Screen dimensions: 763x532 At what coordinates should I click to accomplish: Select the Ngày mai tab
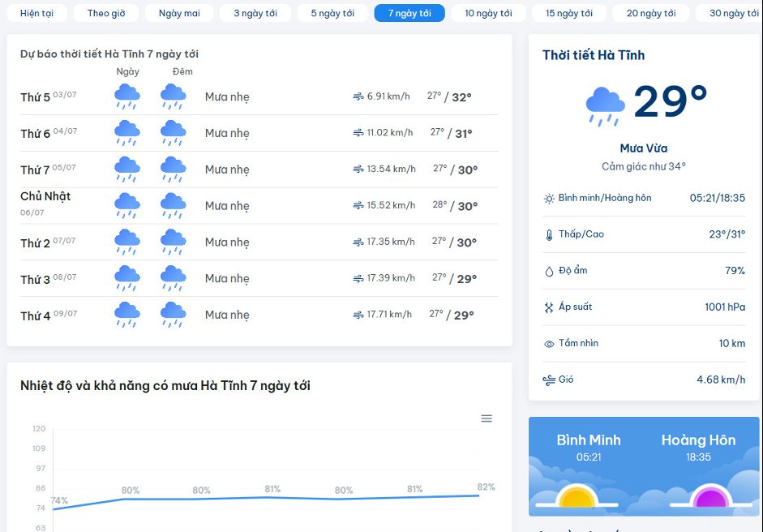(x=179, y=13)
